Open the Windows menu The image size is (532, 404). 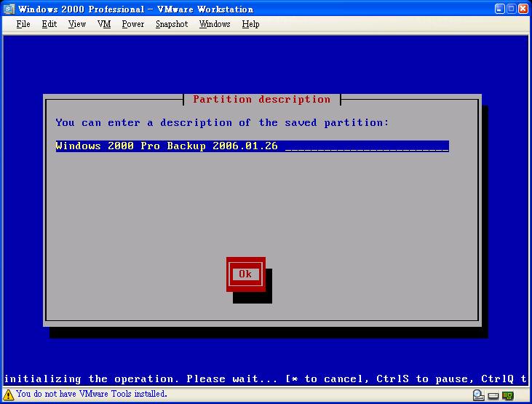pyautogui.click(x=215, y=24)
